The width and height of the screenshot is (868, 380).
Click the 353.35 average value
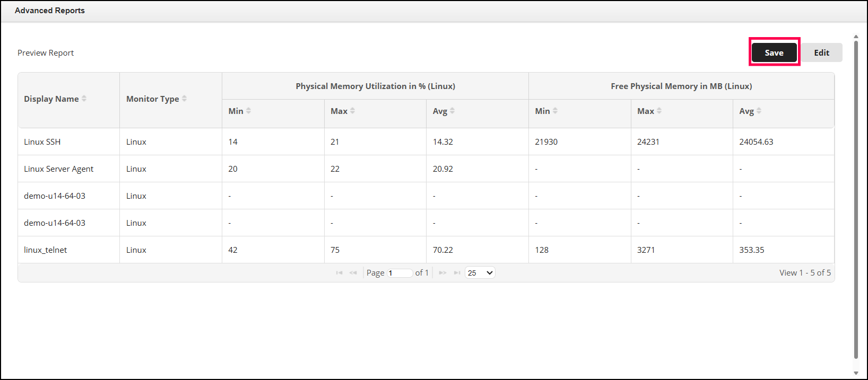751,250
